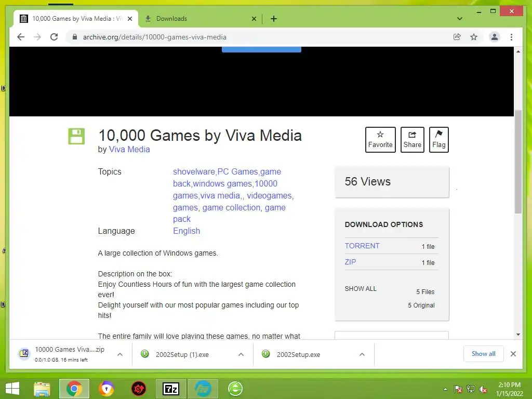The image size is (532, 399).
Task: Click the page scroll up arrow
Action: (x=518, y=51)
